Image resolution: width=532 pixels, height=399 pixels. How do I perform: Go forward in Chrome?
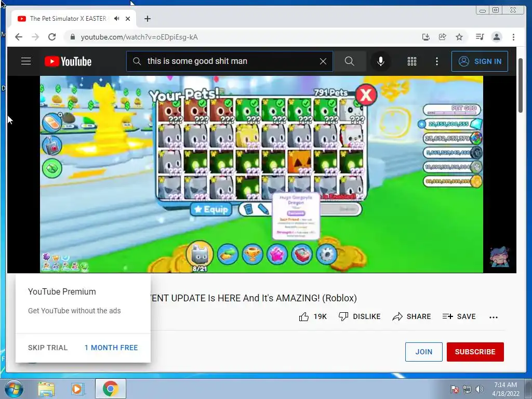35,37
